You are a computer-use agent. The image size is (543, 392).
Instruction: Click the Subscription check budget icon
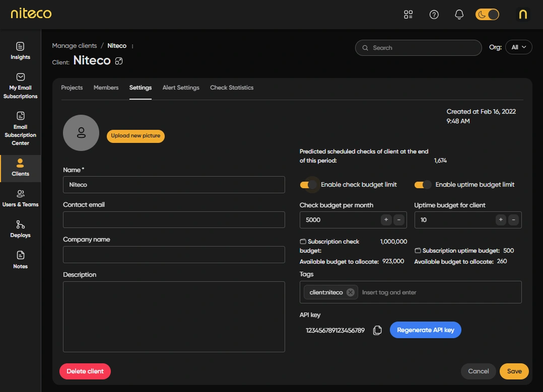click(x=303, y=242)
